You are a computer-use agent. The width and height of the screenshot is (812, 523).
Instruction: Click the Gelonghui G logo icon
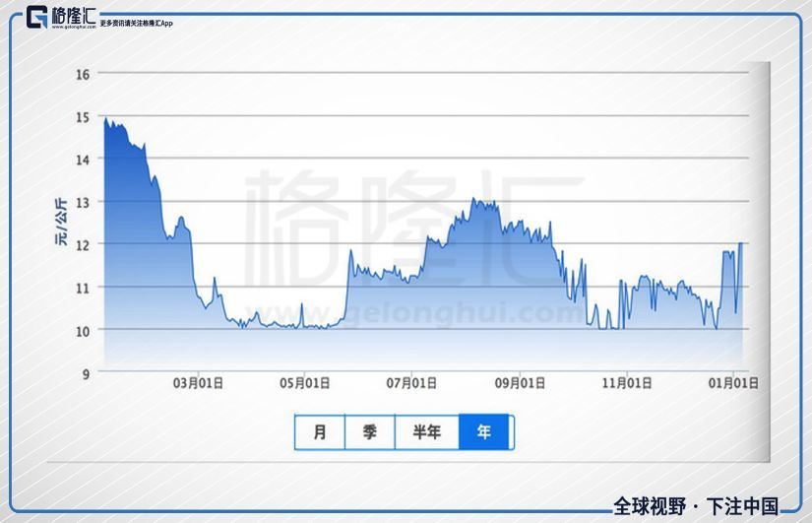point(38,17)
